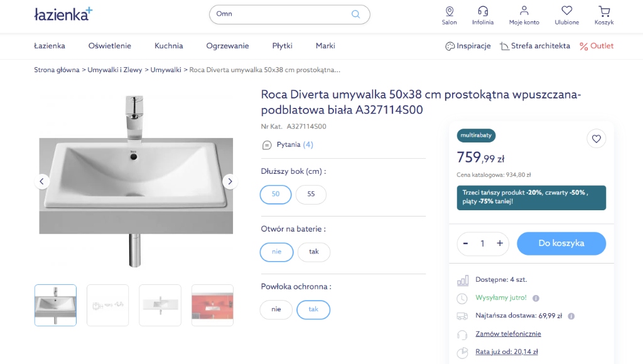The width and height of the screenshot is (643, 364).
Task: Increase quantity with the plus button
Action: [x=500, y=244]
